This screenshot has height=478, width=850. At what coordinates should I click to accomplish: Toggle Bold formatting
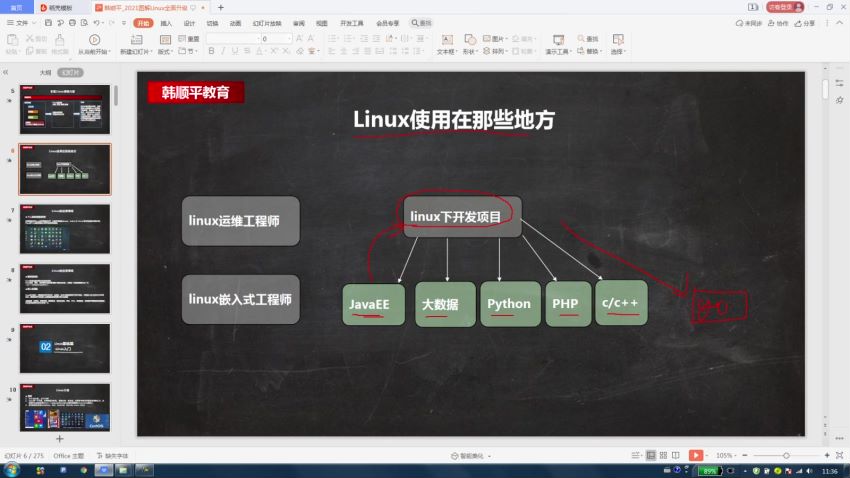211,51
